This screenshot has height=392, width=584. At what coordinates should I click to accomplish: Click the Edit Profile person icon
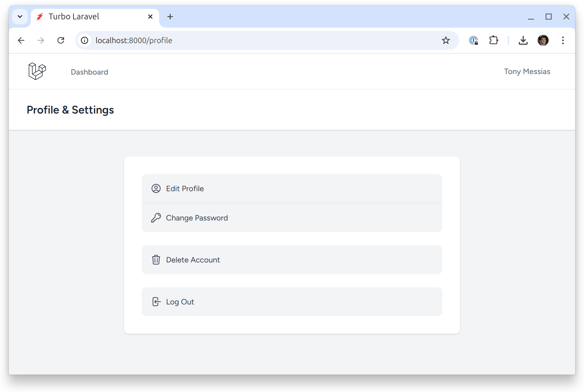(156, 188)
